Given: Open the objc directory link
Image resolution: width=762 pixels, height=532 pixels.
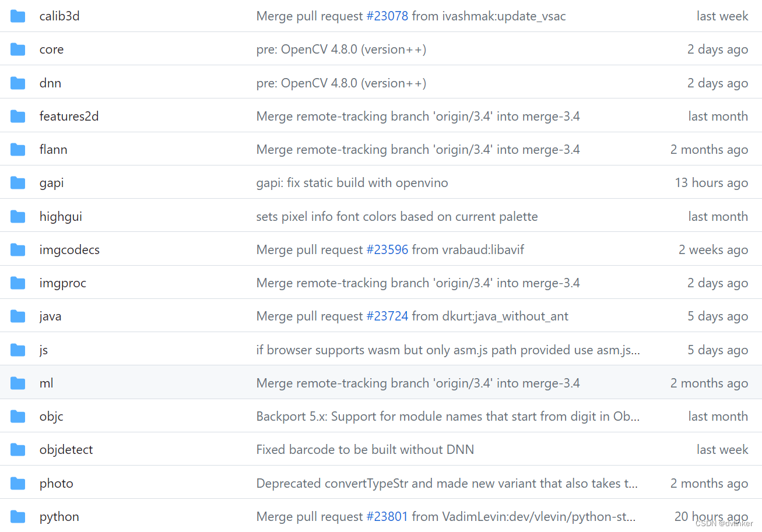Looking at the screenshot, I should [51, 417].
